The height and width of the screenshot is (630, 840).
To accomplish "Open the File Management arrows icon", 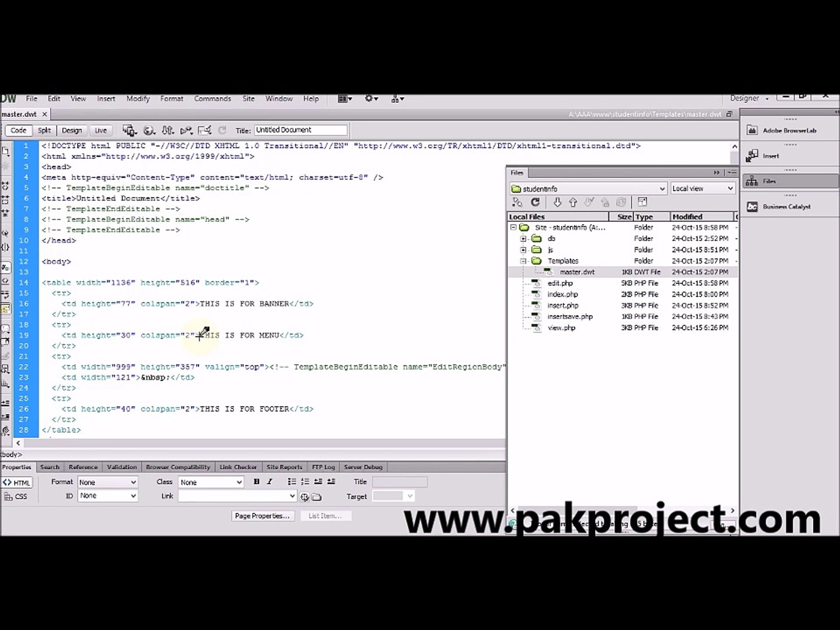I will pos(168,131).
